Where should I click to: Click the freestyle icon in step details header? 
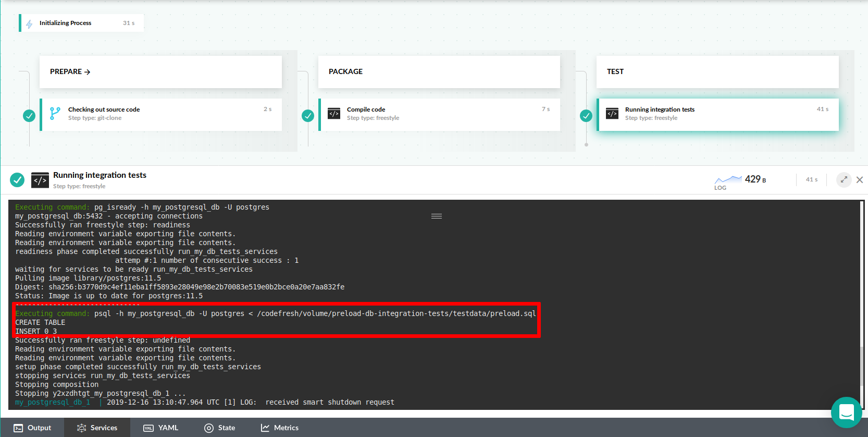pyautogui.click(x=40, y=180)
